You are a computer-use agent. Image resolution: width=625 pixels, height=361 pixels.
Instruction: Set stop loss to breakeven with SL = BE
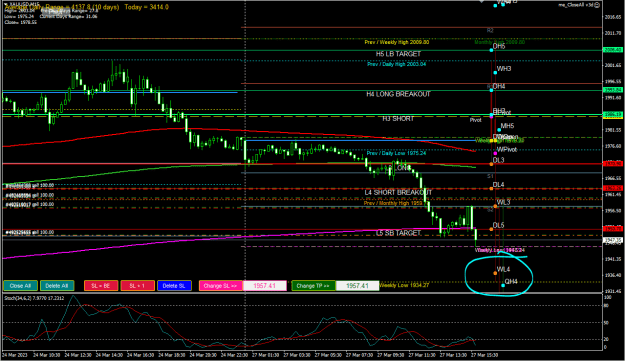click(101, 286)
